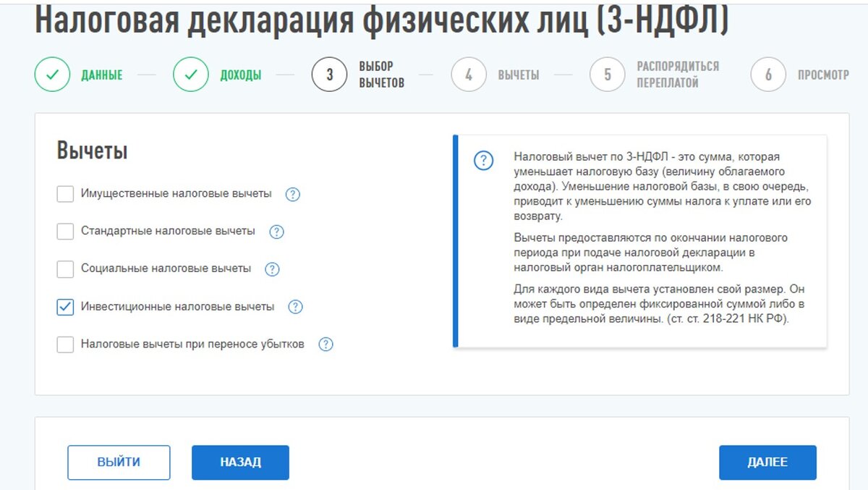Enable Стандартные налоговые вычеты checkbox
Viewport: 868px width, 490px height.
(x=65, y=232)
